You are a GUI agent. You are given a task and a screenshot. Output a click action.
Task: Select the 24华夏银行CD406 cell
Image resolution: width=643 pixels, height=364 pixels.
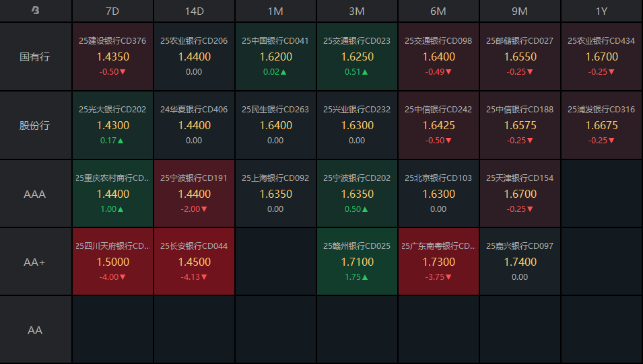[x=194, y=125]
